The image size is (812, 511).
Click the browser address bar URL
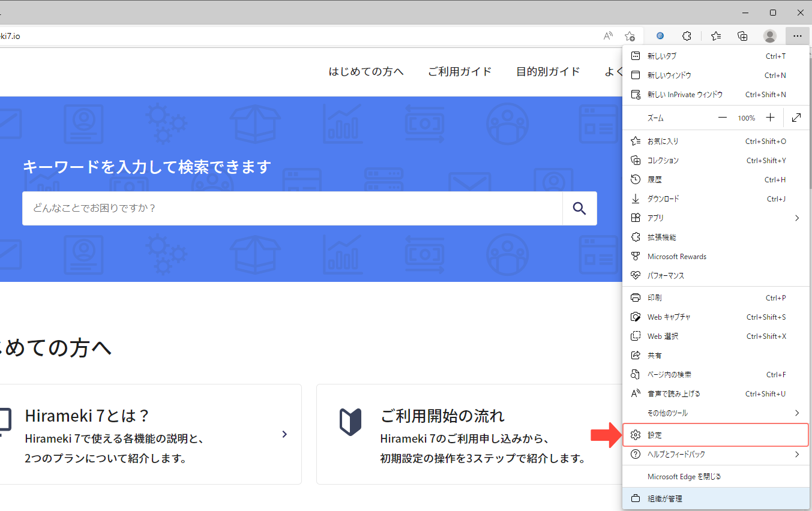click(10, 36)
